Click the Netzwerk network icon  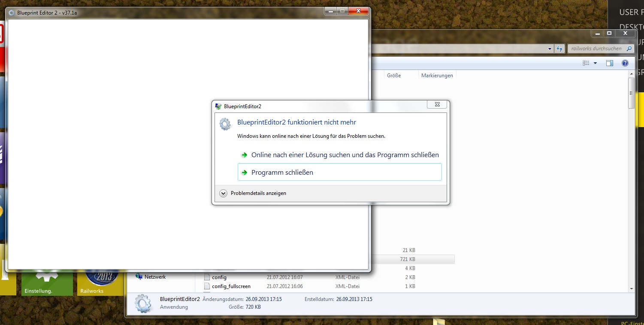click(x=139, y=277)
